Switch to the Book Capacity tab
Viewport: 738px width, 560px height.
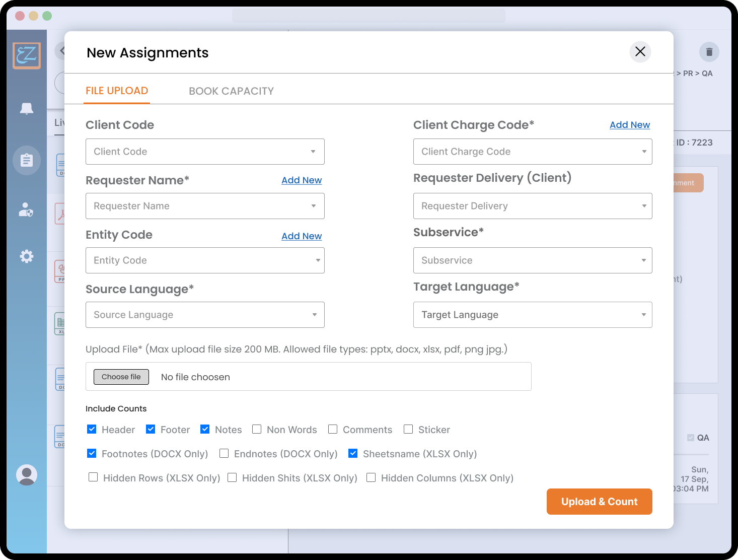click(231, 91)
